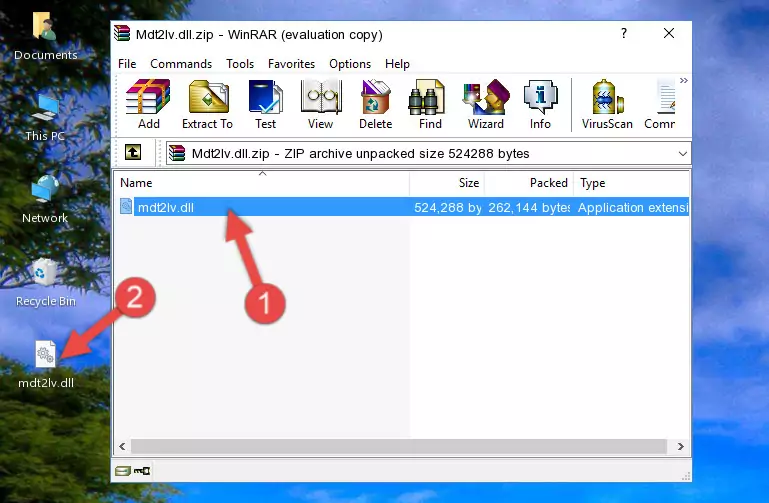Screen dimensions: 769x503
Task: Click the key password icon in status bar
Action: click(142, 471)
